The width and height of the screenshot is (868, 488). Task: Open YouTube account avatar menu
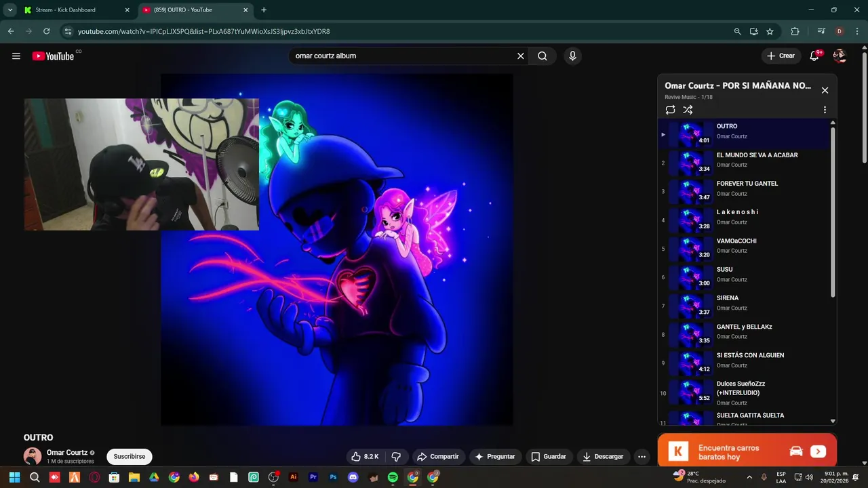coord(840,56)
